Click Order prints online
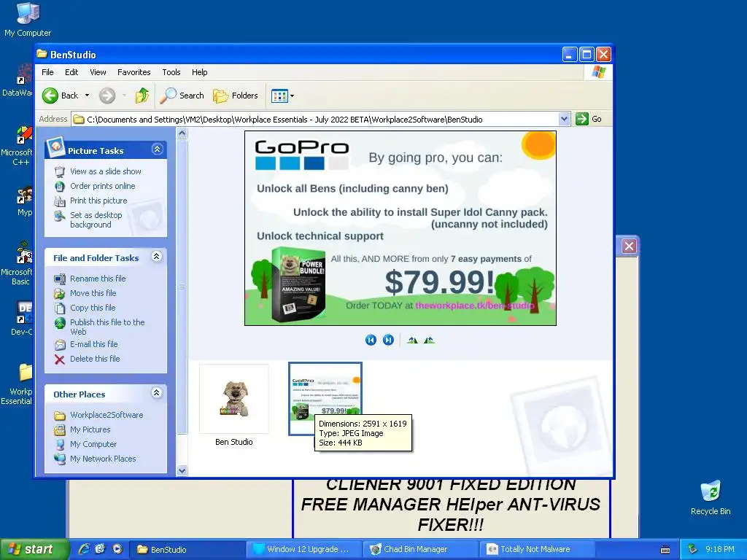This screenshot has height=560, width=747. click(102, 186)
